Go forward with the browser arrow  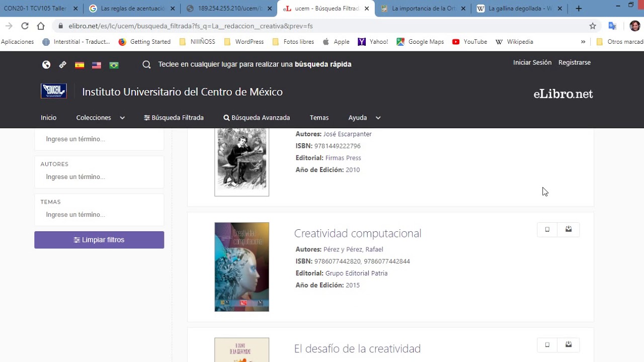[x=9, y=26]
